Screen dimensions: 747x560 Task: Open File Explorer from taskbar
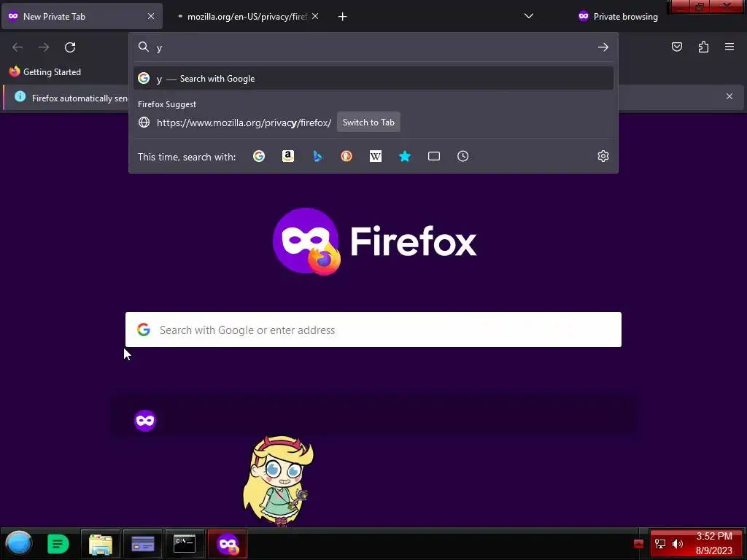(x=101, y=544)
